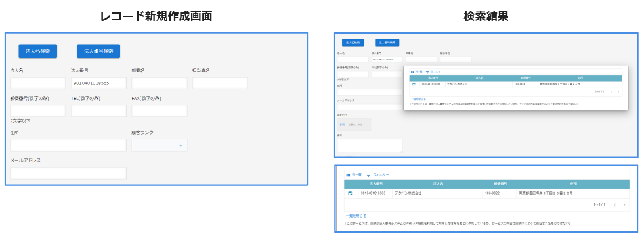Viewport: 644px width, 240px height.
Task: Click テクバン株式会社 cell in upper popup list
Action: click(479, 84)
